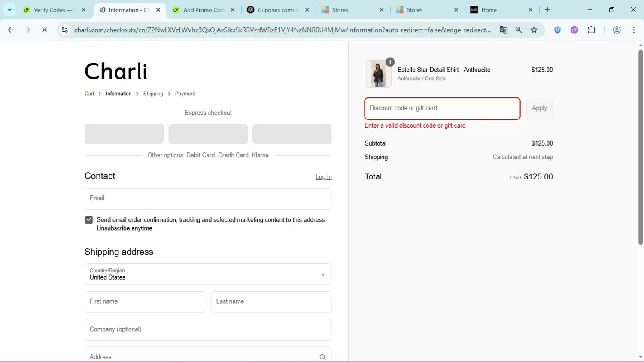Click the page vertical scrollbar thumb
The image size is (644, 362).
point(641,147)
